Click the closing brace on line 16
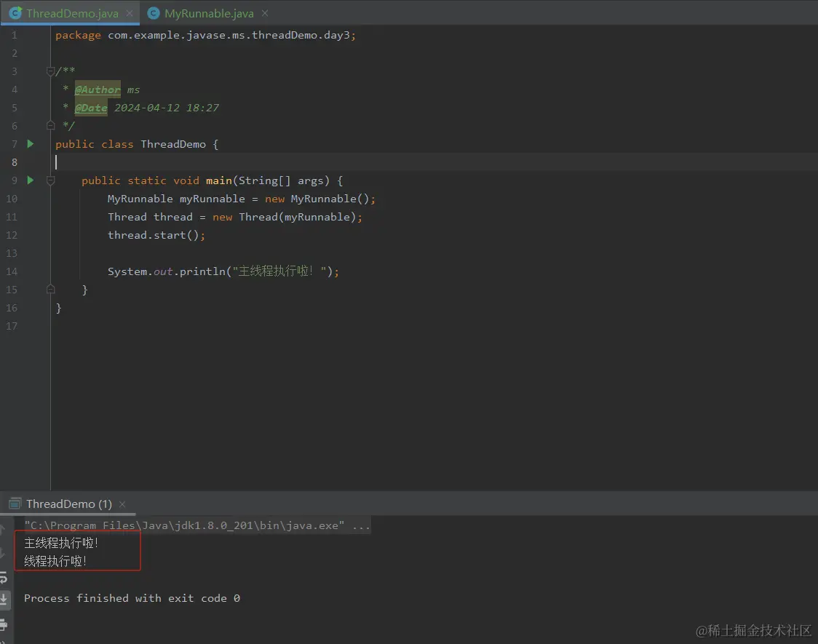The width and height of the screenshot is (818, 644). coord(58,308)
